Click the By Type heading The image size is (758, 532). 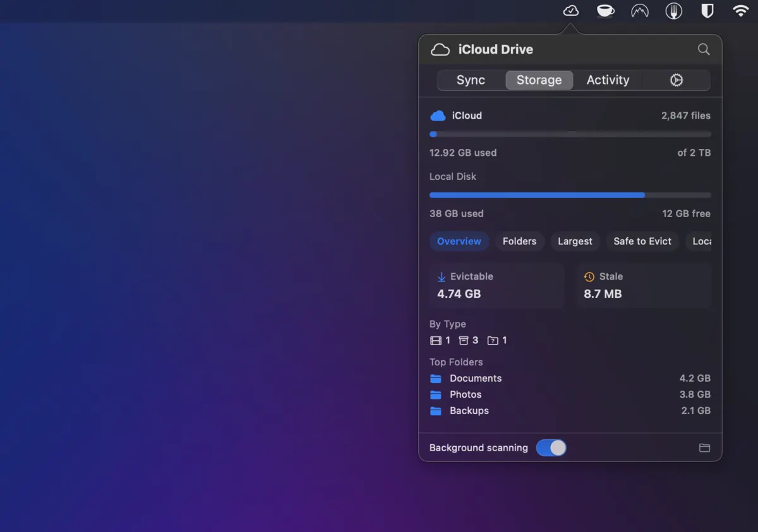448,324
